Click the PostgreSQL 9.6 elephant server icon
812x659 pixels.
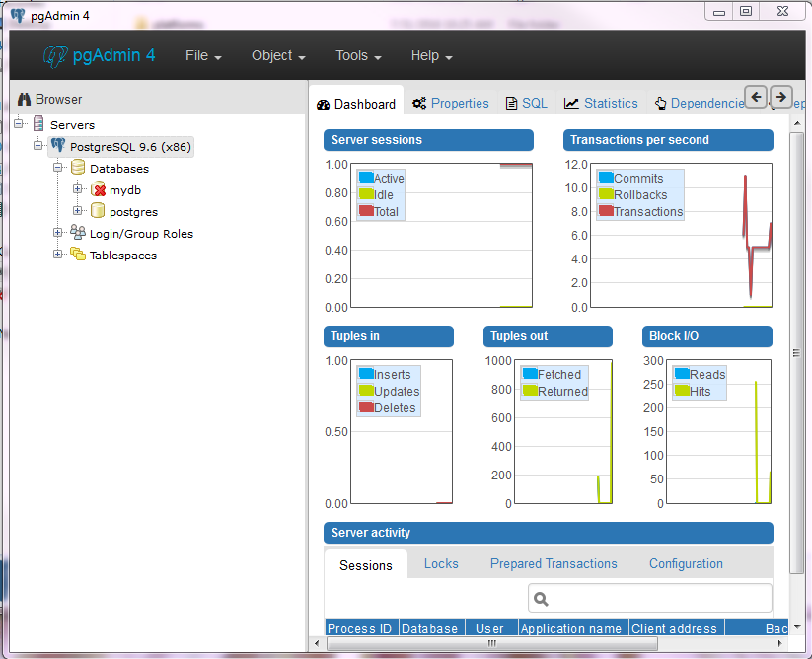pyautogui.click(x=58, y=145)
